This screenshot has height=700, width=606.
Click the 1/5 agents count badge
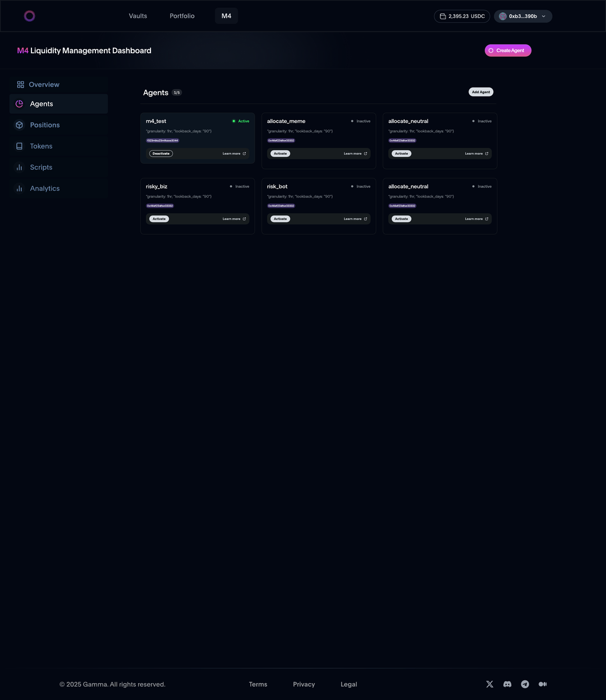coord(177,93)
